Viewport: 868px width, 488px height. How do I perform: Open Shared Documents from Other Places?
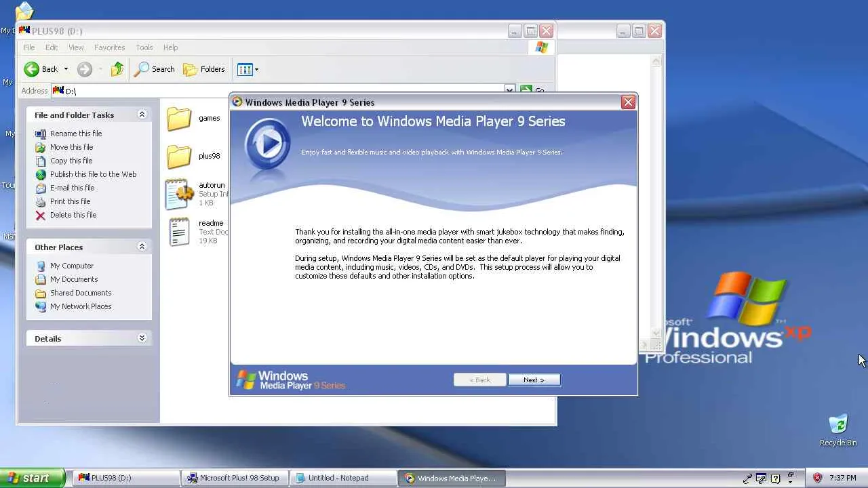81,293
